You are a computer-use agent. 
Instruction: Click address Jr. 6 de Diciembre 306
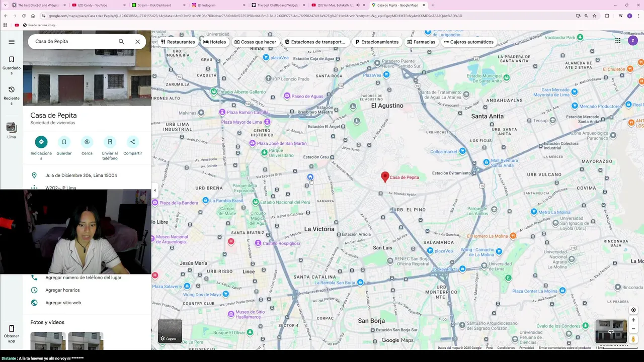point(81,175)
